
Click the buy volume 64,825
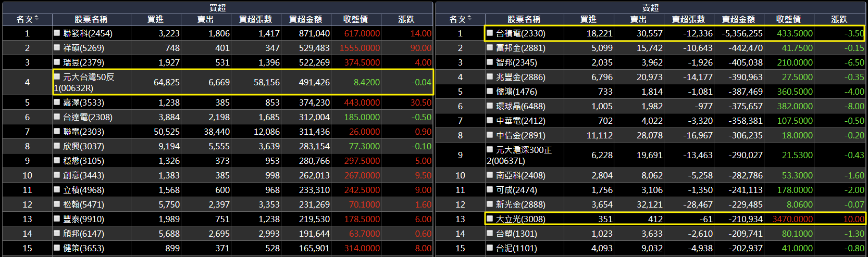coord(167,82)
